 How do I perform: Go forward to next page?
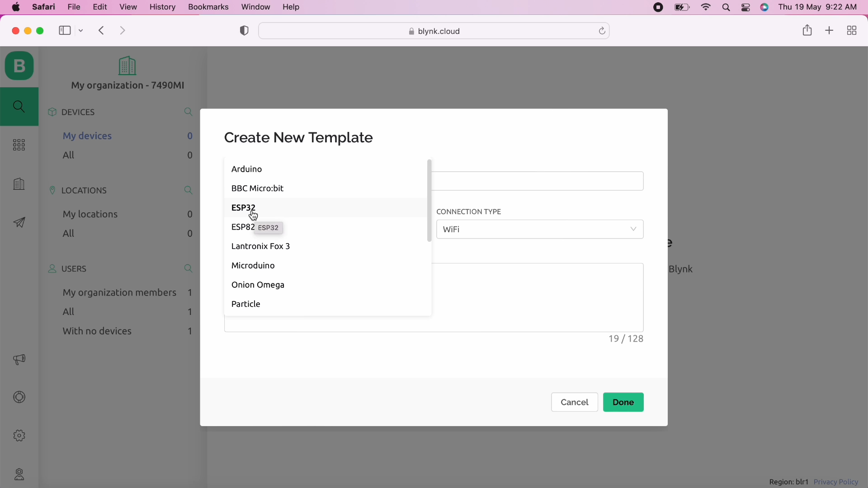coord(123,31)
